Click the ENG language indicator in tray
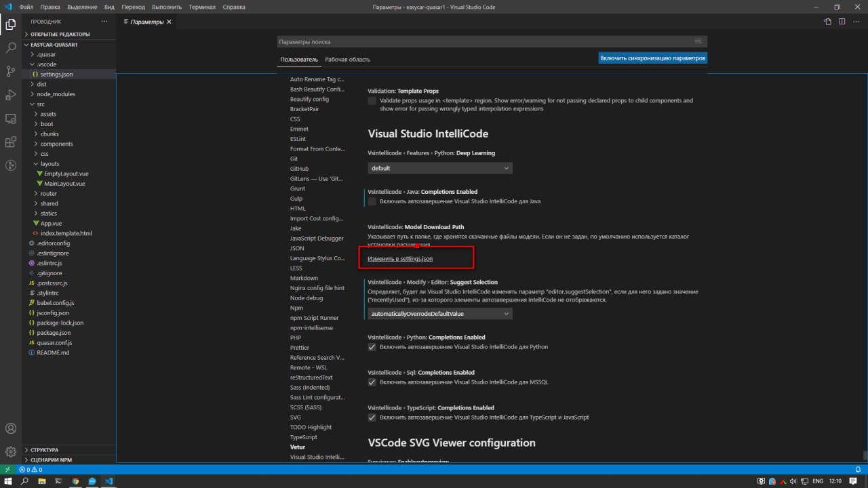This screenshot has width=868, height=488. click(x=817, y=481)
